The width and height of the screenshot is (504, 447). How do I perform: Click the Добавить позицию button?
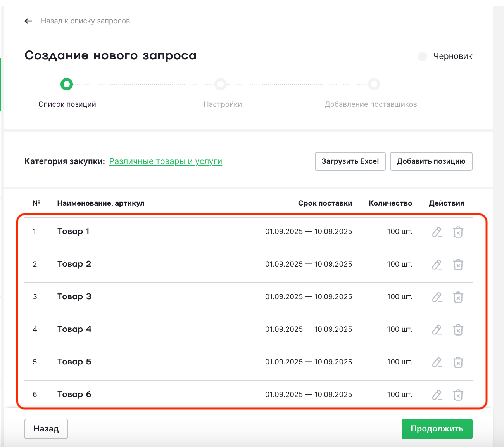(x=431, y=161)
